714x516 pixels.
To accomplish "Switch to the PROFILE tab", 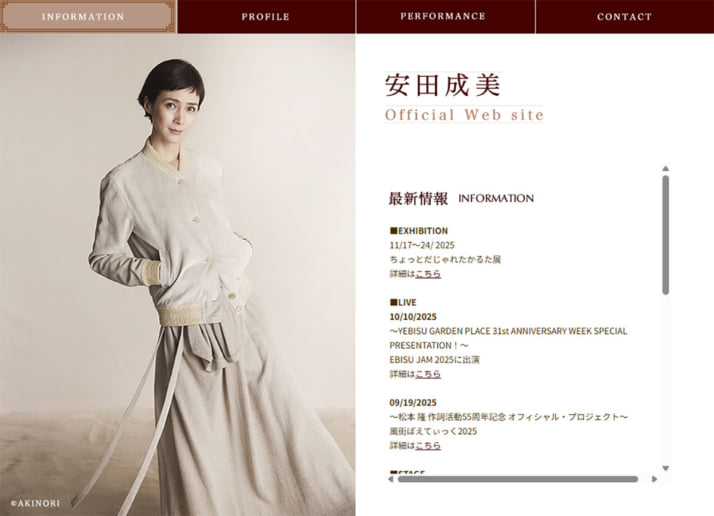I will pyautogui.click(x=266, y=16).
